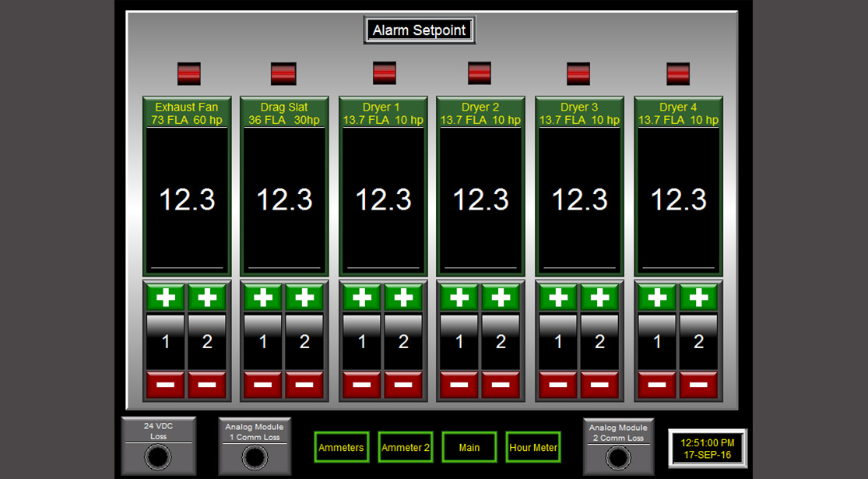Click the red alarm light above Exhaust Fan

[188, 74]
